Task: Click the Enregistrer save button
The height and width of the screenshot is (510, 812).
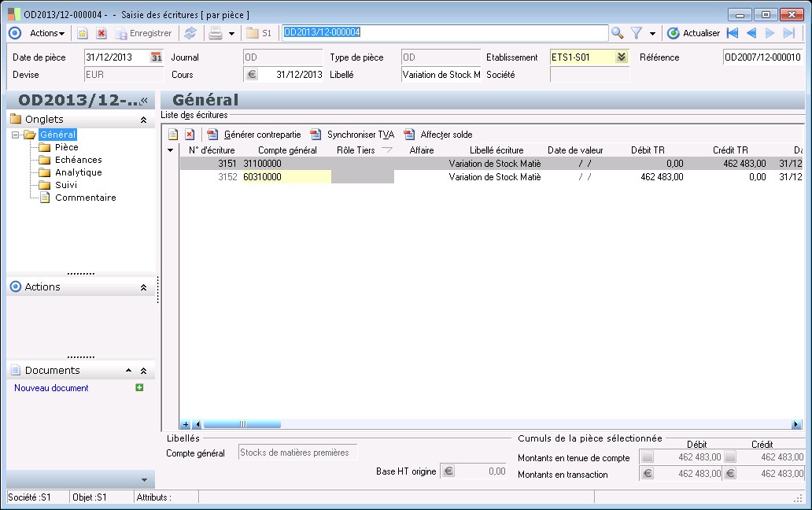Action: coord(143,33)
